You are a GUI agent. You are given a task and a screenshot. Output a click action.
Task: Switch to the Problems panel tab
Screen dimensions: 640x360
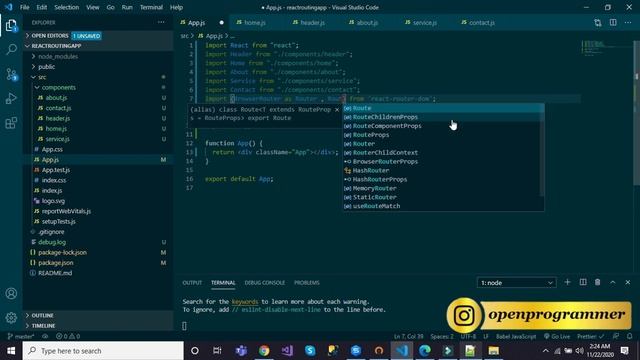point(307,282)
